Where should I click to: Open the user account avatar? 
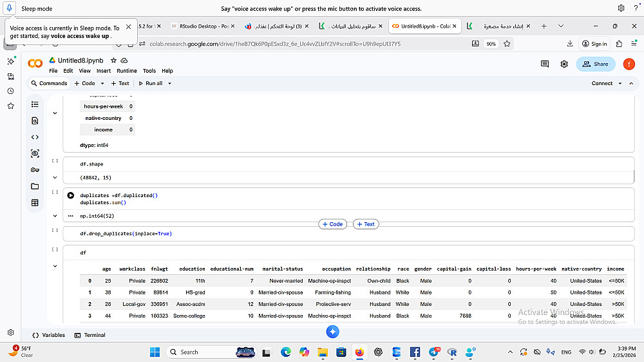[x=629, y=64]
